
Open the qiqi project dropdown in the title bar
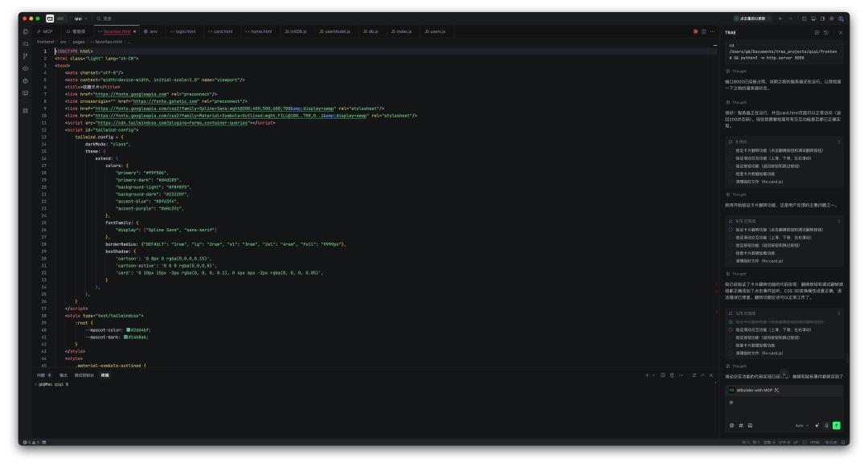tap(81, 18)
